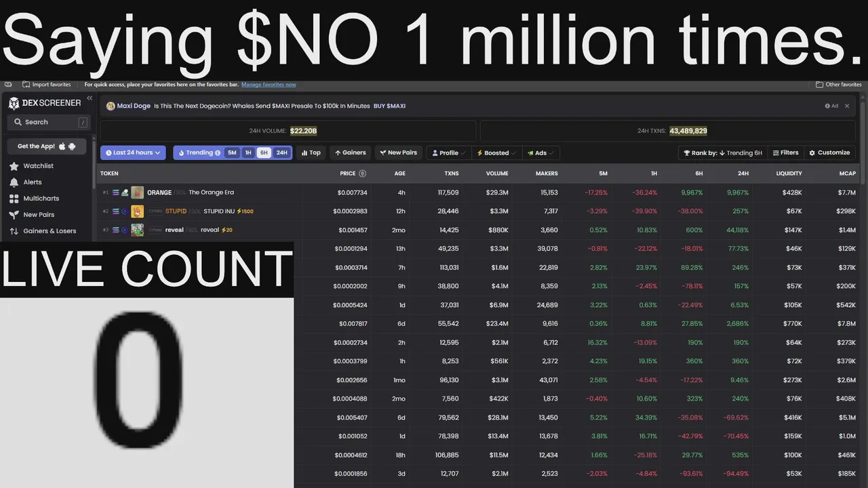Open the reveal token thumbnail
Image resolution: width=868 pixels, height=488 pixels.
coord(137,230)
